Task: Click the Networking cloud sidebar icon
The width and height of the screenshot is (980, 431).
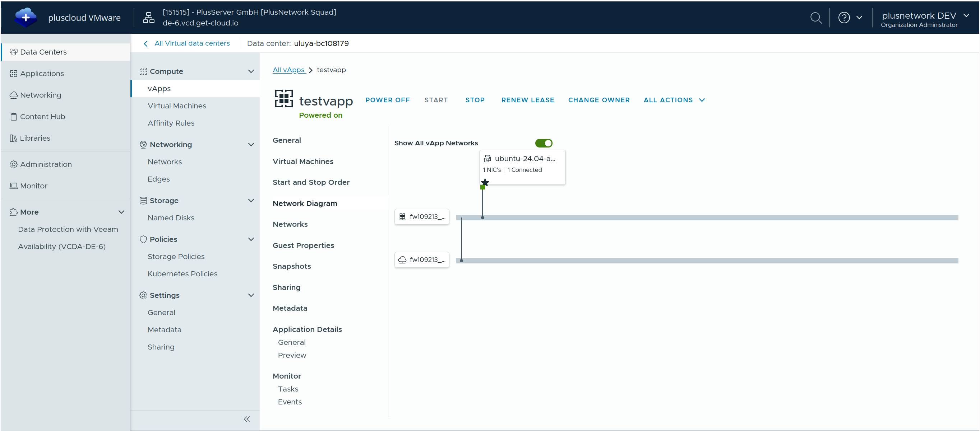Action: tap(13, 95)
